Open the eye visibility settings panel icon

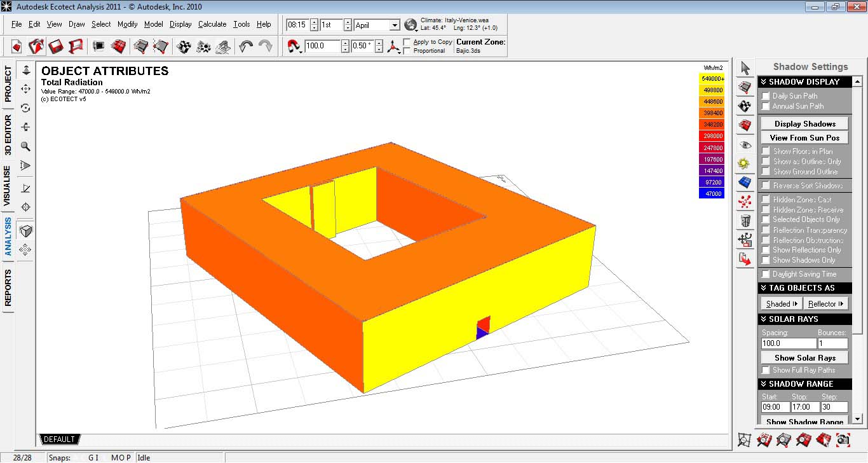click(x=745, y=144)
